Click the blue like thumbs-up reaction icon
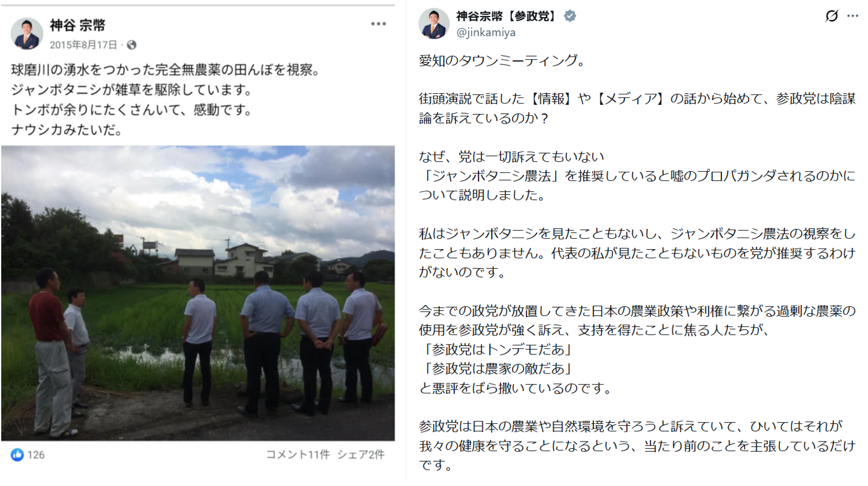Image resolution: width=868 pixels, height=486 pixels. 17,454
